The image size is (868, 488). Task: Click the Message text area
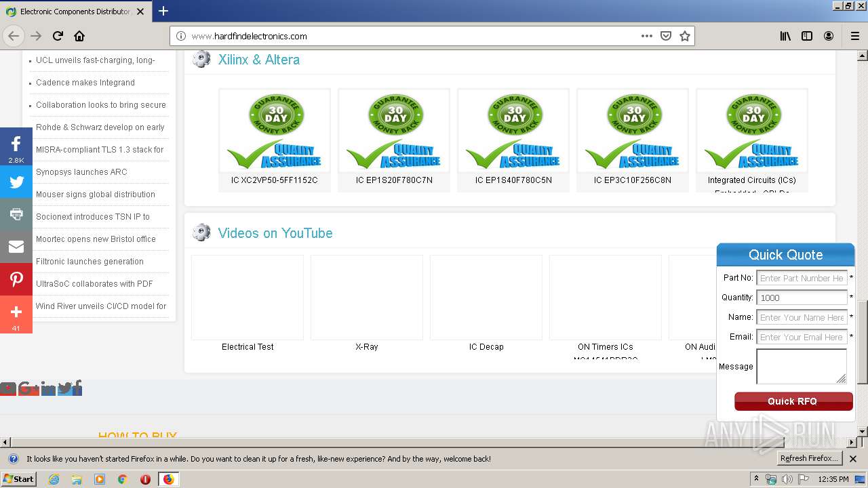[x=802, y=367]
